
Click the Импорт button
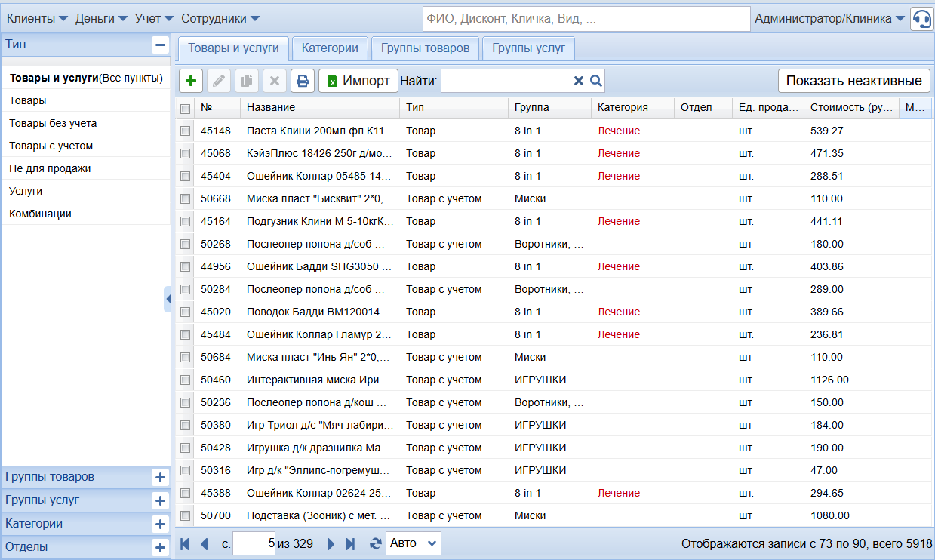point(358,81)
